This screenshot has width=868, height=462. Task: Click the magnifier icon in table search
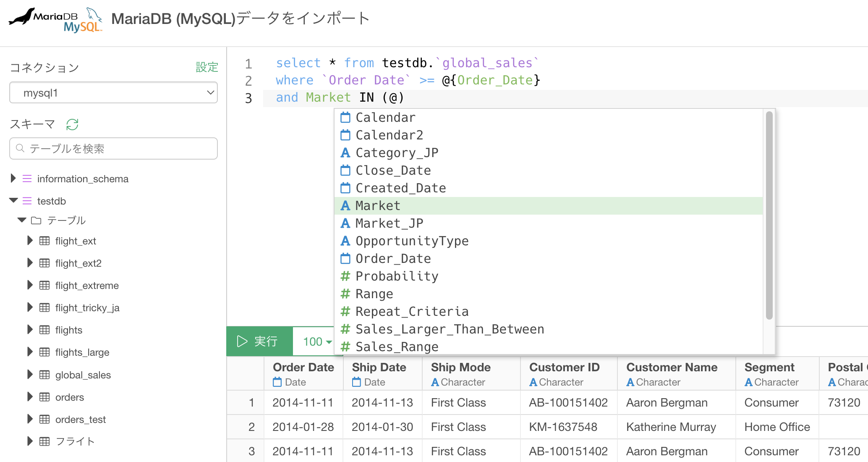click(x=20, y=148)
